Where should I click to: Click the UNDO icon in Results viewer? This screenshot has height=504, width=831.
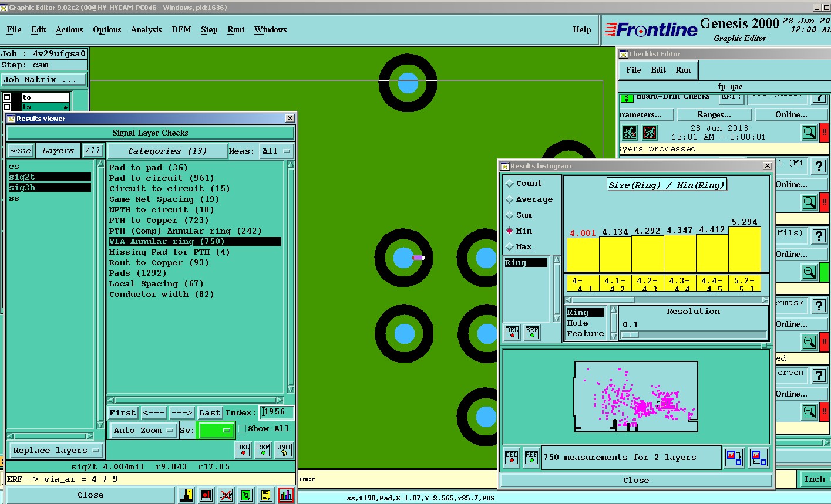[x=284, y=450]
